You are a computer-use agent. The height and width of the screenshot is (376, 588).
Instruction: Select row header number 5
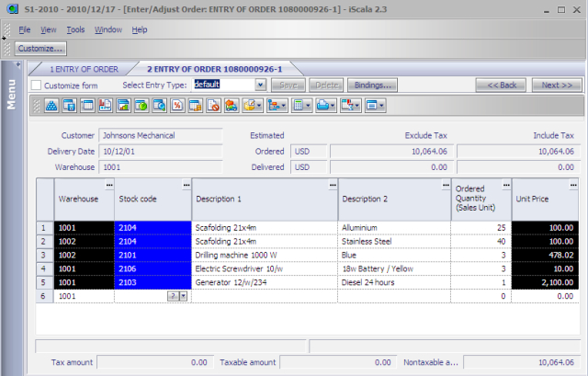click(x=43, y=282)
